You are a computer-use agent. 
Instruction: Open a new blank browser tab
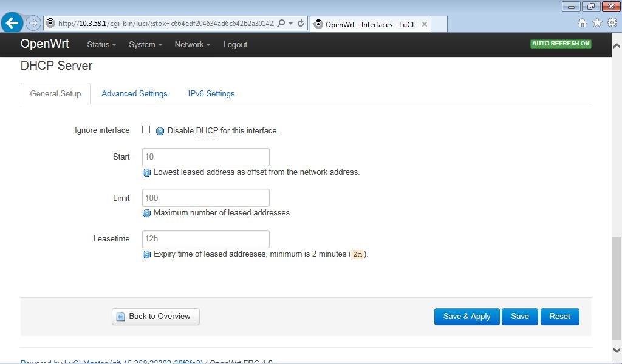coord(439,24)
